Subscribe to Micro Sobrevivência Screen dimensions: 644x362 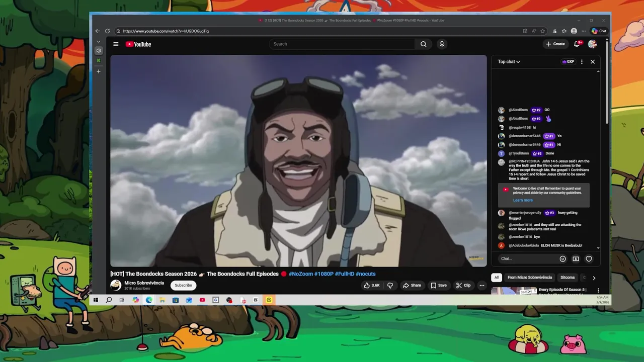click(183, 286)
